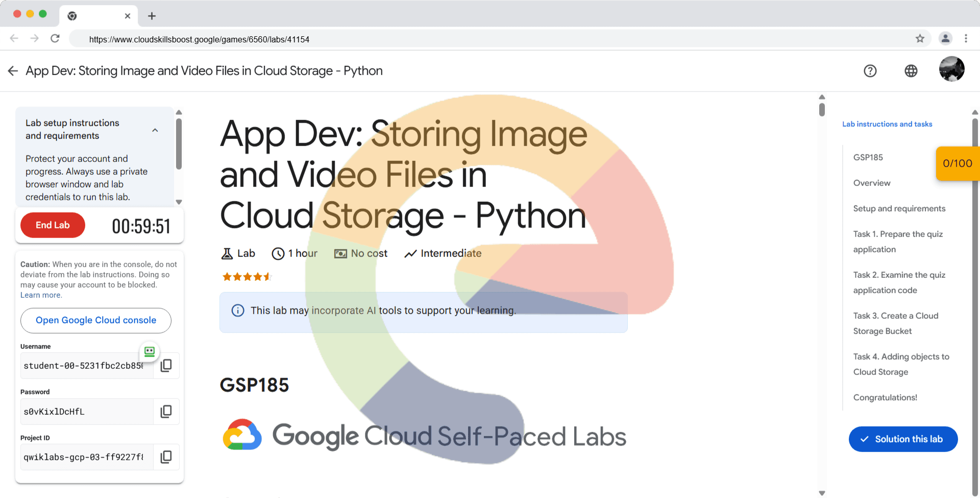This screenshot has width=980, height=498.
Task: Click the 'Intermediate' level label
Action: click(443, 253)
